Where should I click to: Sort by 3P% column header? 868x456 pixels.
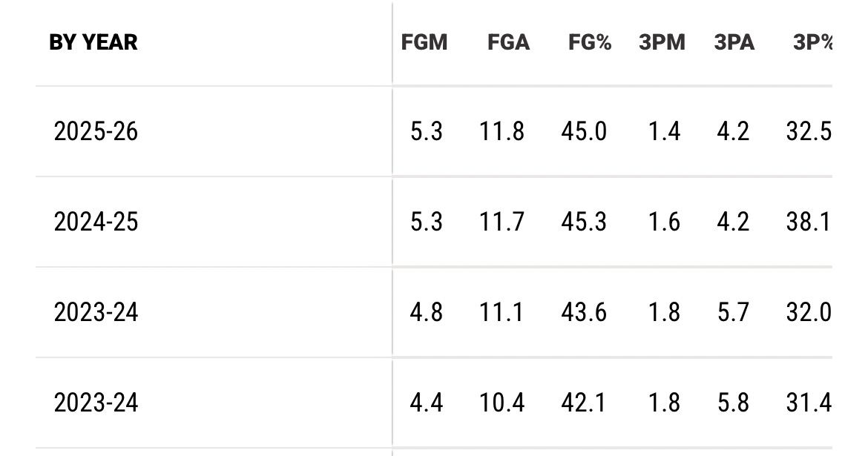[x=812, y=42]
